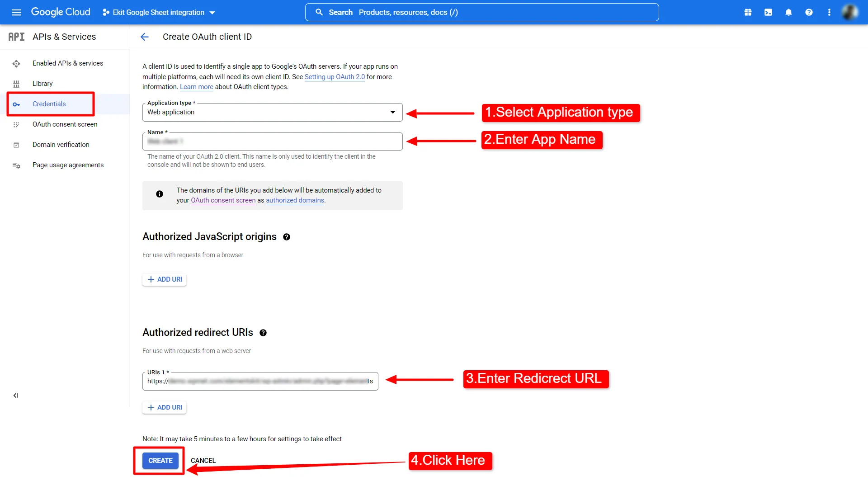The height and width of the screenshot is (481, 868).
Task: Open the Library icon in sidebar
Action: (16, 84)
